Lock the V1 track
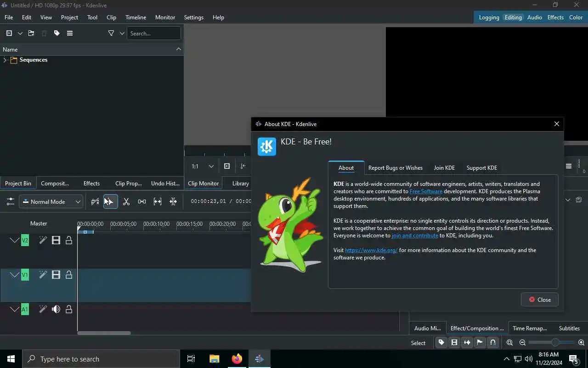 (69, 275)
